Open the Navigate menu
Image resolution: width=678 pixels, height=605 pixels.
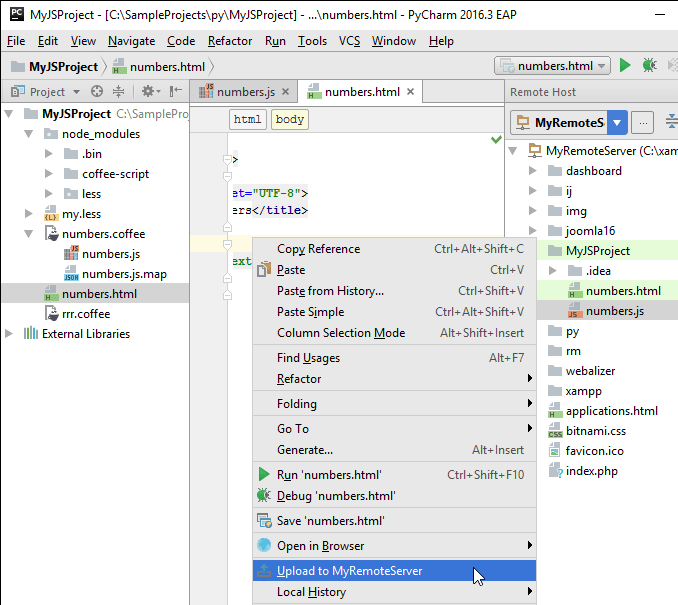(131, 41)
